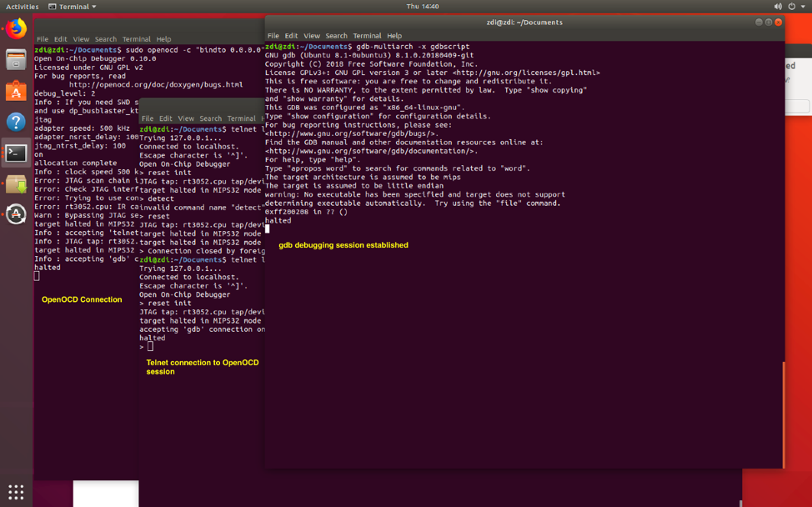Open File menu in OpenOCD terminal window
The image size is (812, 507).
[43, 39]
